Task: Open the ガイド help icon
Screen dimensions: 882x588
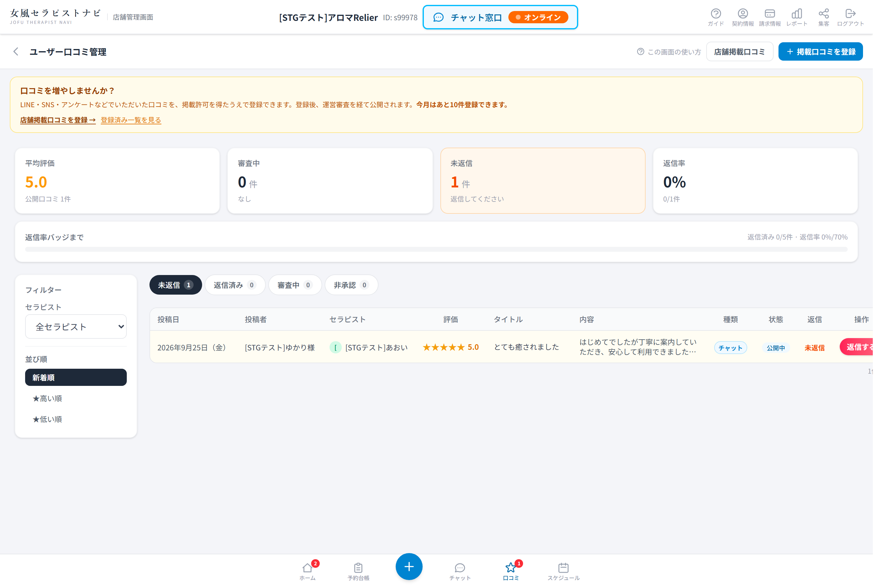Action: pos(723,17)
